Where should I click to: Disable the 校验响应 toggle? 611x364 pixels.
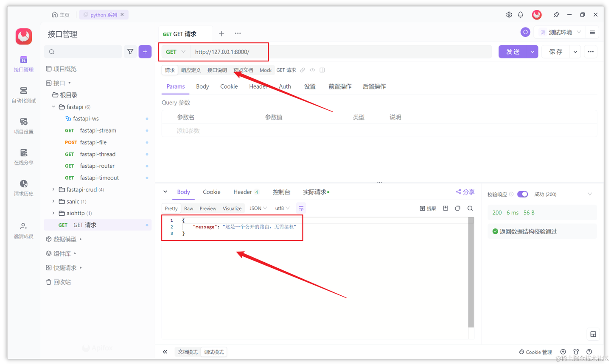522,194
